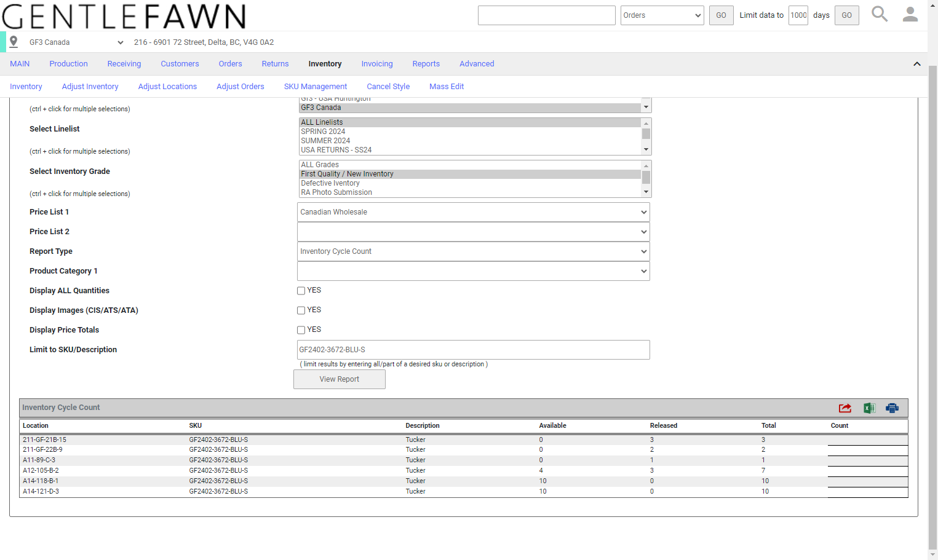Switch to the Reports menu
This screenshot has height=560, width=938.
426,64
